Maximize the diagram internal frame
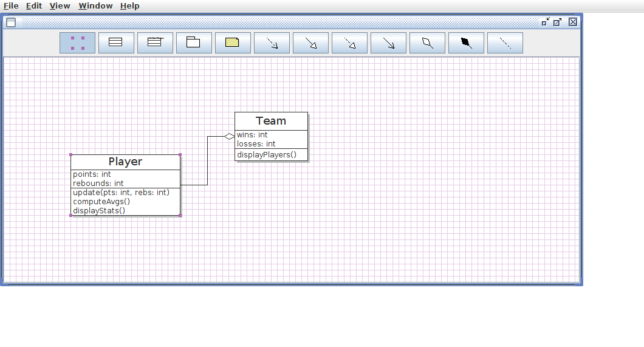 (557, 22)
